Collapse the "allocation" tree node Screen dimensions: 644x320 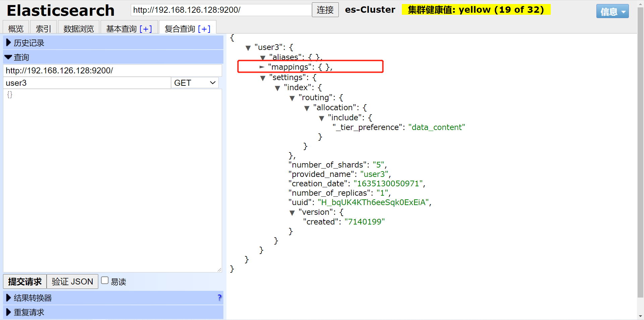[307, 108]
